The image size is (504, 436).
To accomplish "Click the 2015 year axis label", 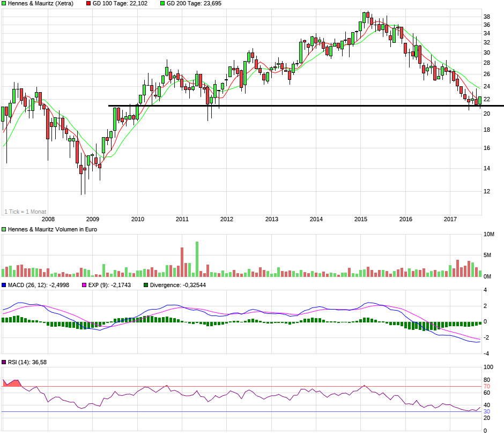I will coord(361,219).
